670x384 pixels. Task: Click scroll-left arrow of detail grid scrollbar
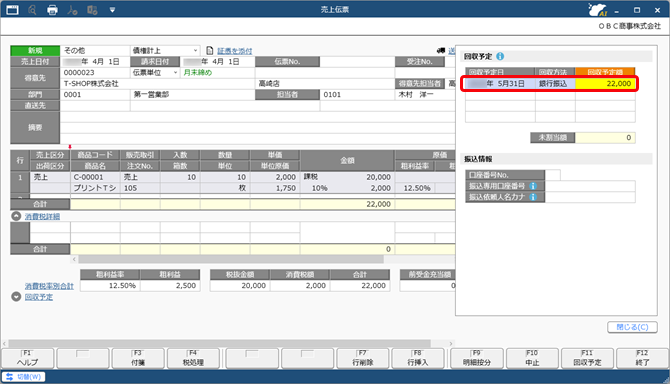click(74, 259)
